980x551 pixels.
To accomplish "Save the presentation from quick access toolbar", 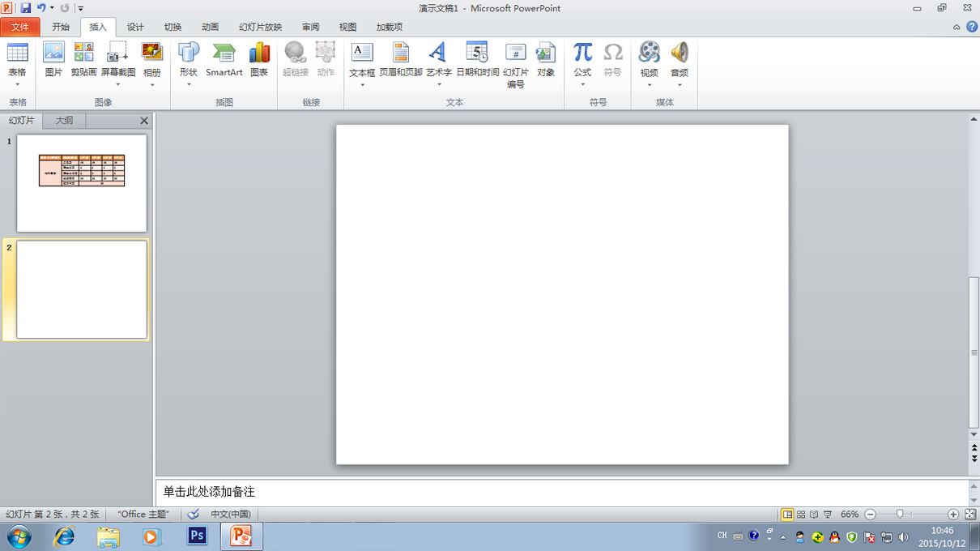I will [25, 8].
